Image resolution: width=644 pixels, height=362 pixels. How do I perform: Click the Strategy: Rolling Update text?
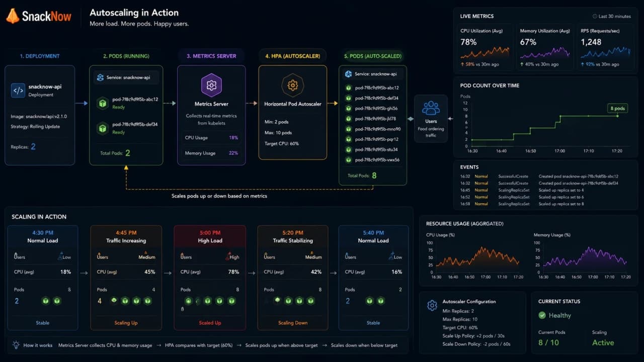[35, 127]
